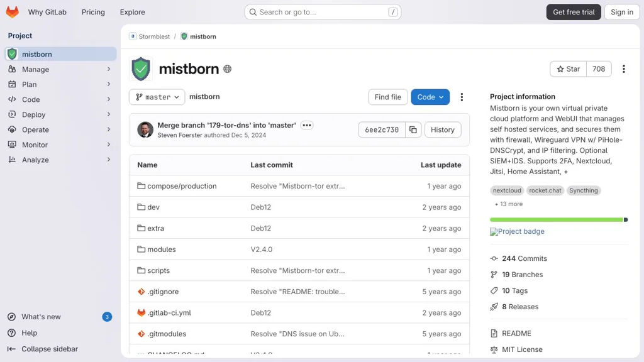Click the Commits icon in project info
The height and width of the screenshot is (362, 644).
[x=494, y=258]
